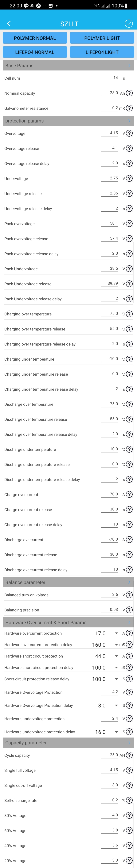Open help for Galvanometer resistance
Image resolution: width=137 pixels, height=868 pixels.
(129, 108)
